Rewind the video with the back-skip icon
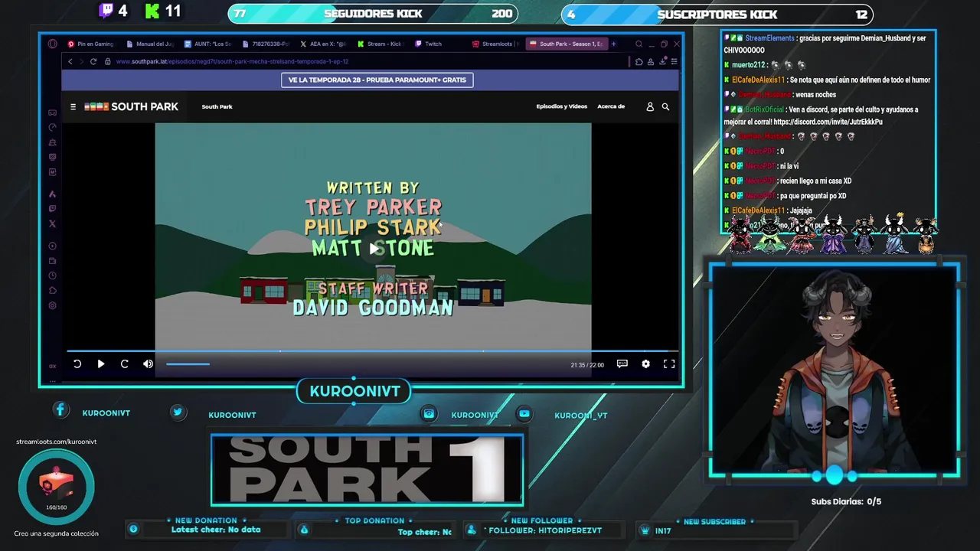Viewport: 980px width, 551px height. pos(77,364)
